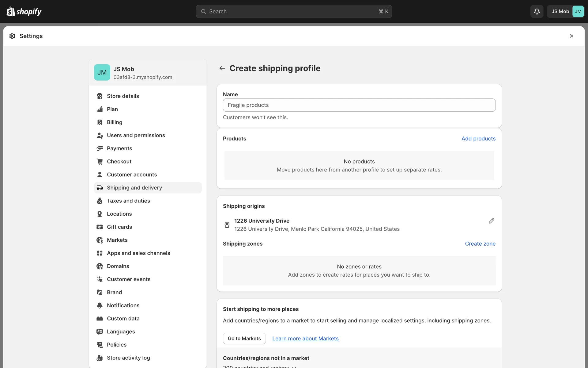Open JS Mob account menu
The height and width of the screenshot is (368, 588).
pos(565,11)
